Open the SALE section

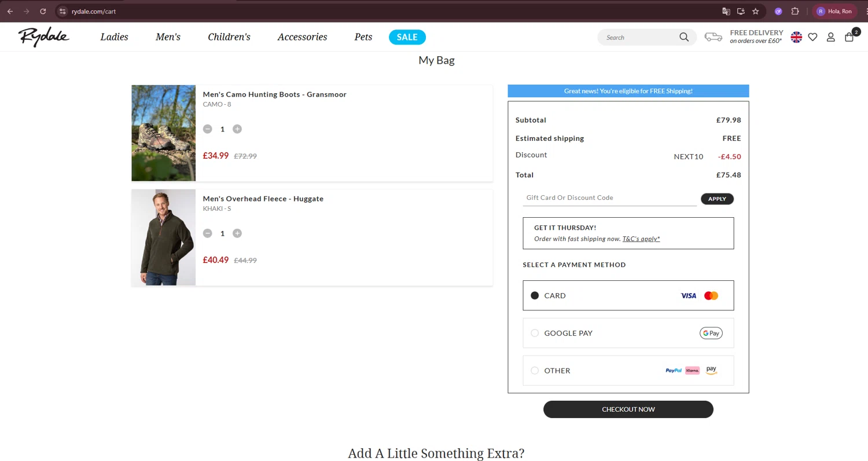(407, 37)
